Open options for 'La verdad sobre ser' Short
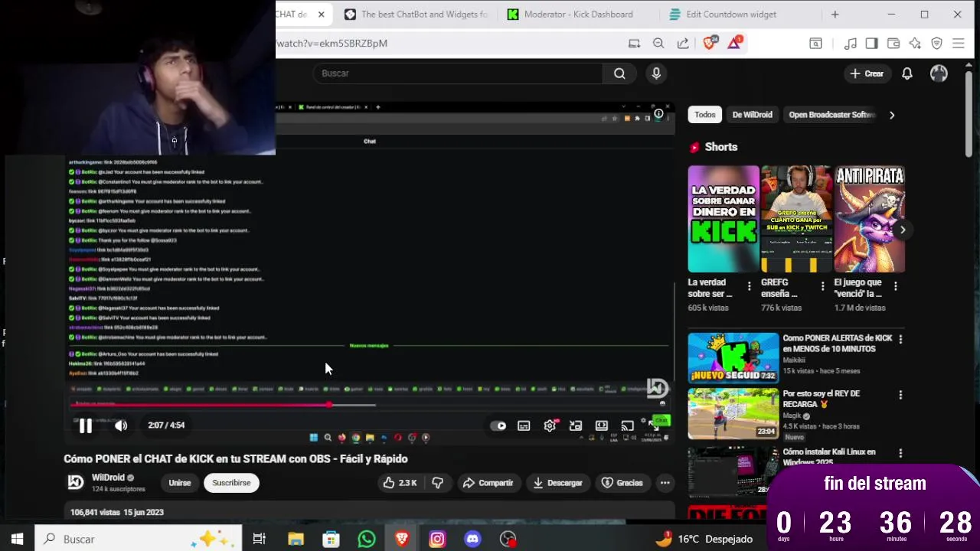Image resolution: width=980 pixels, height=551 pixels. [x=750, y=286]
